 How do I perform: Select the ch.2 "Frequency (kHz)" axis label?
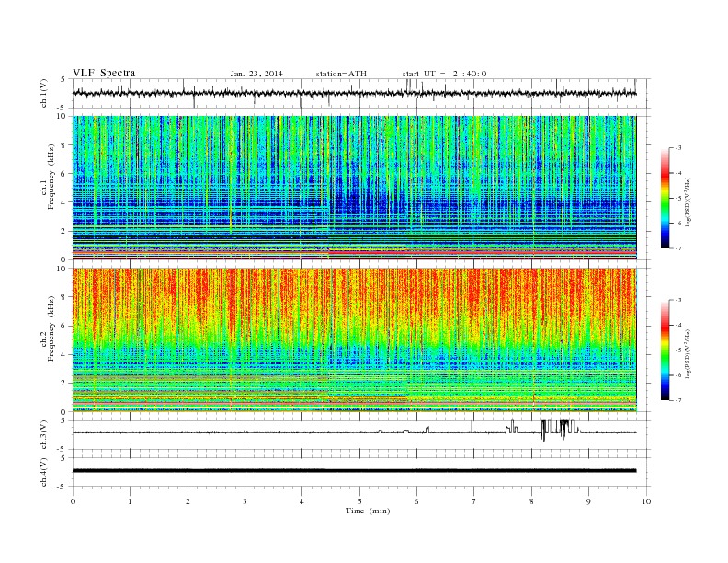tap(51, 327)
